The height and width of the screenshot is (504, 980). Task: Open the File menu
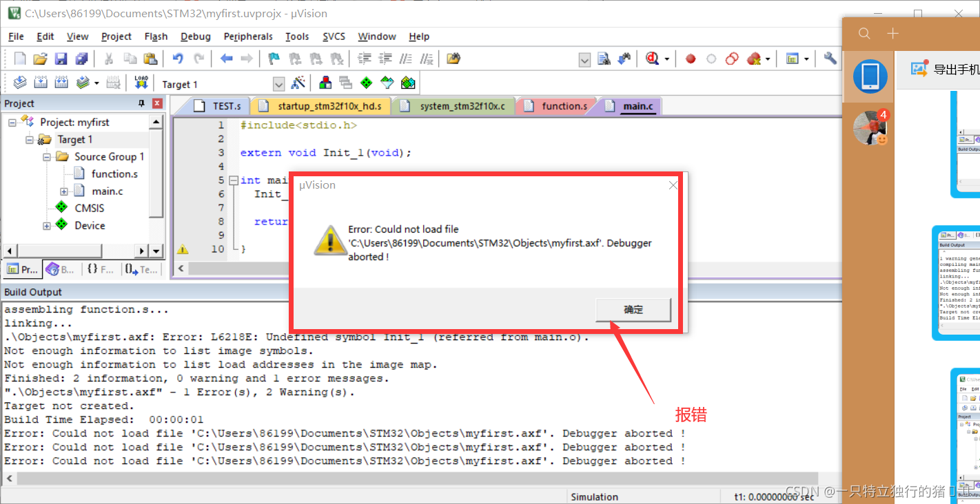click(x=16, y=36)
